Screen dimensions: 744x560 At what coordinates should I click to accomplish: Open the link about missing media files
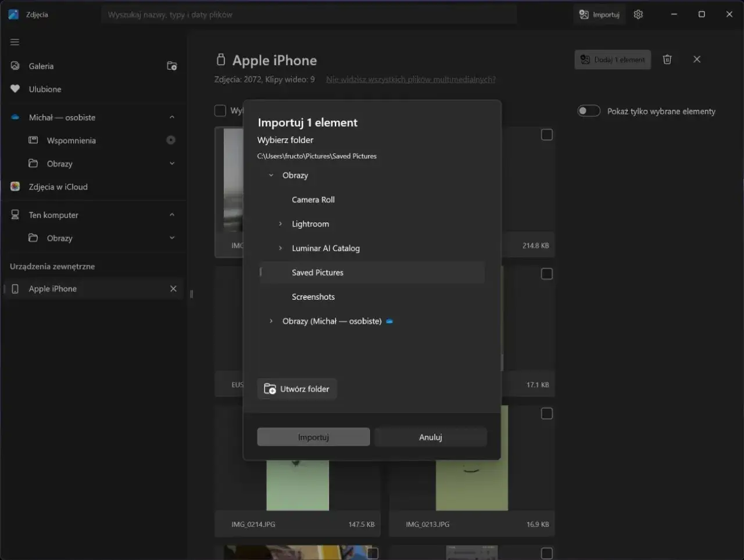coord(410,79)
